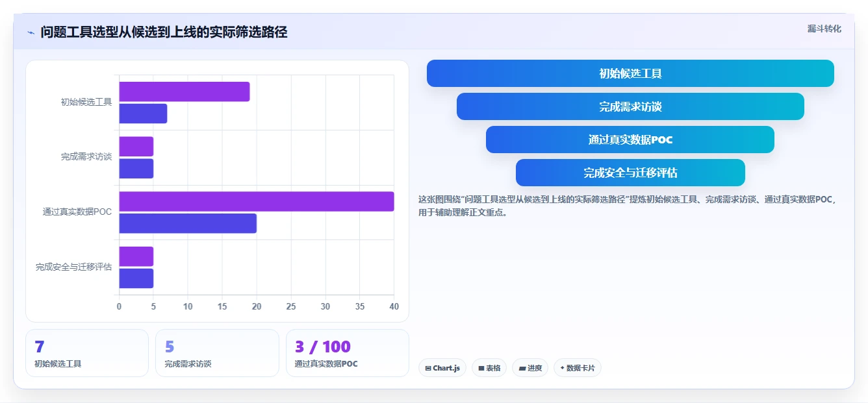This screenshot has width=868, height=403.
Task: Click the 完成安全与迁移评估 axis label on chart
Action: (73, 267)
